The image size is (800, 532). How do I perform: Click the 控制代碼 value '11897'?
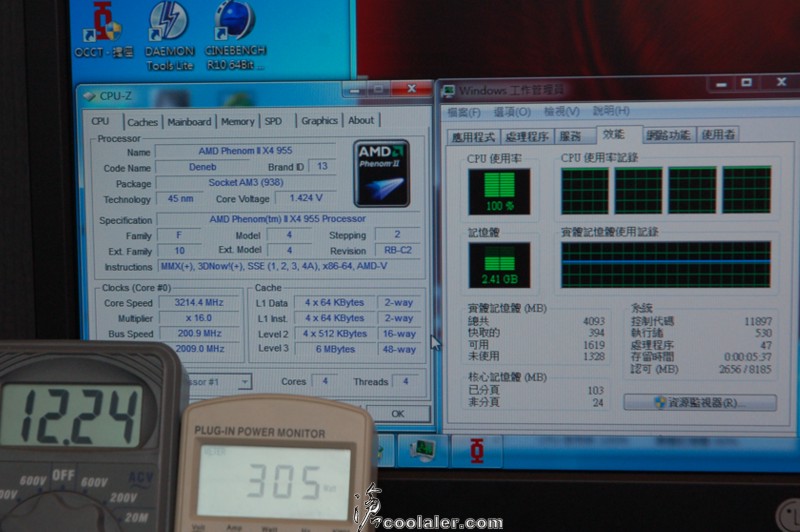click(758, 321)
